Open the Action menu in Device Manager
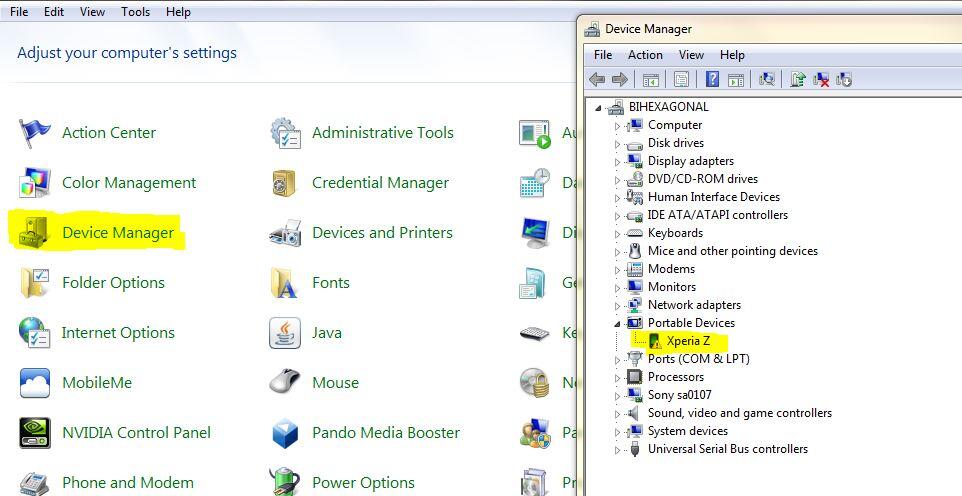 coord(645,55)
